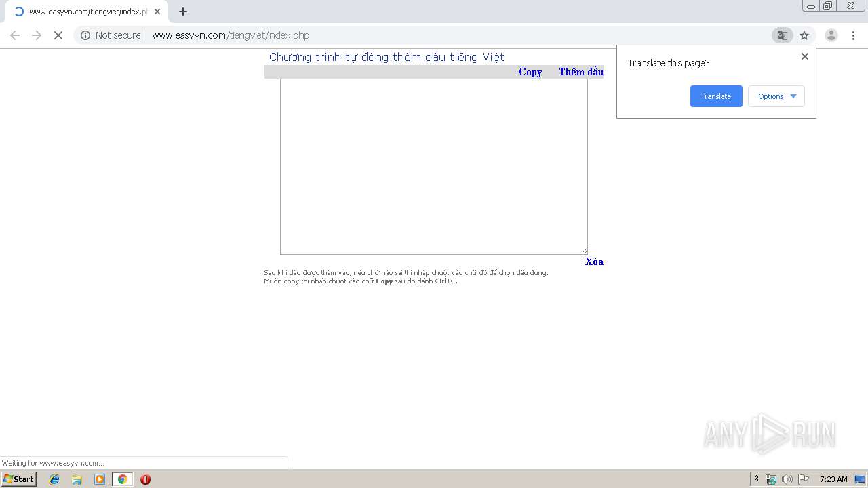
Task: Click the 7:23 AM clock
Action: tap(833, 479)
